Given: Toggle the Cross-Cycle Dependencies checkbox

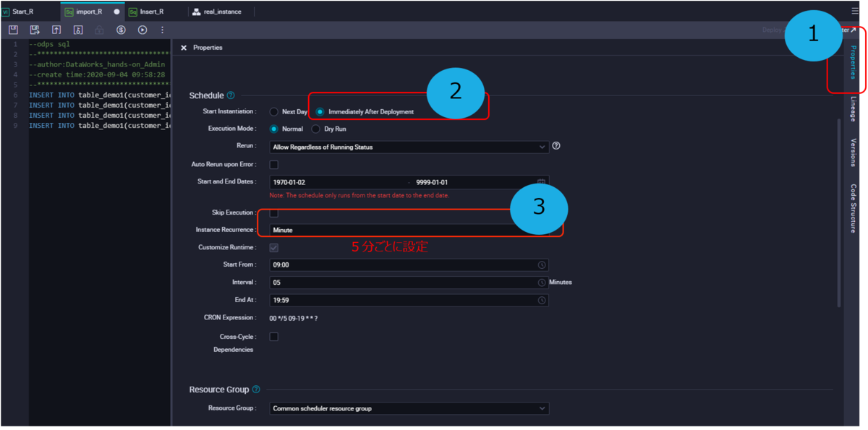Looking at the screenshot, I should pos(274,337).
